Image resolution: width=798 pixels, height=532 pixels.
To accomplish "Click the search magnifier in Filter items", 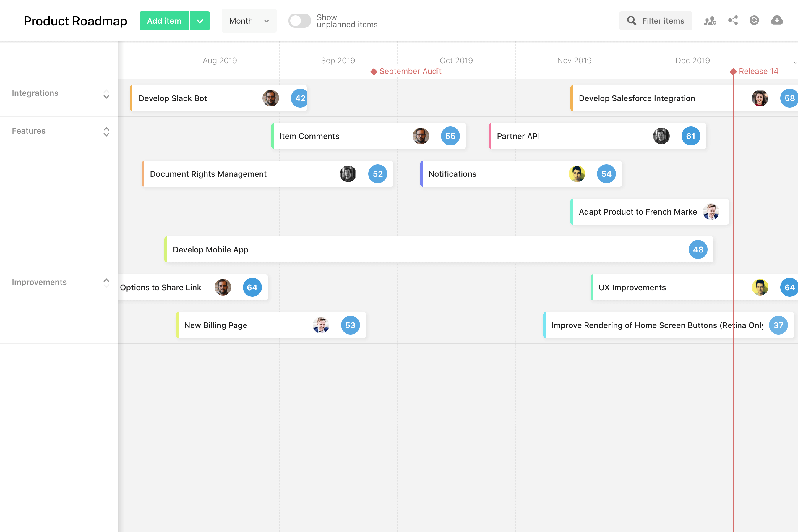I will tap(631, 21).
